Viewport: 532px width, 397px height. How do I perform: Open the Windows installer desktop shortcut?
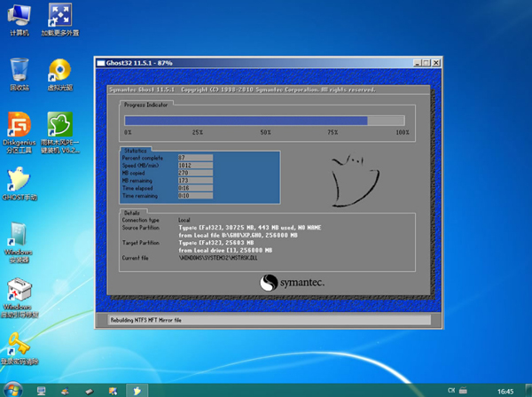coord(19,236)
